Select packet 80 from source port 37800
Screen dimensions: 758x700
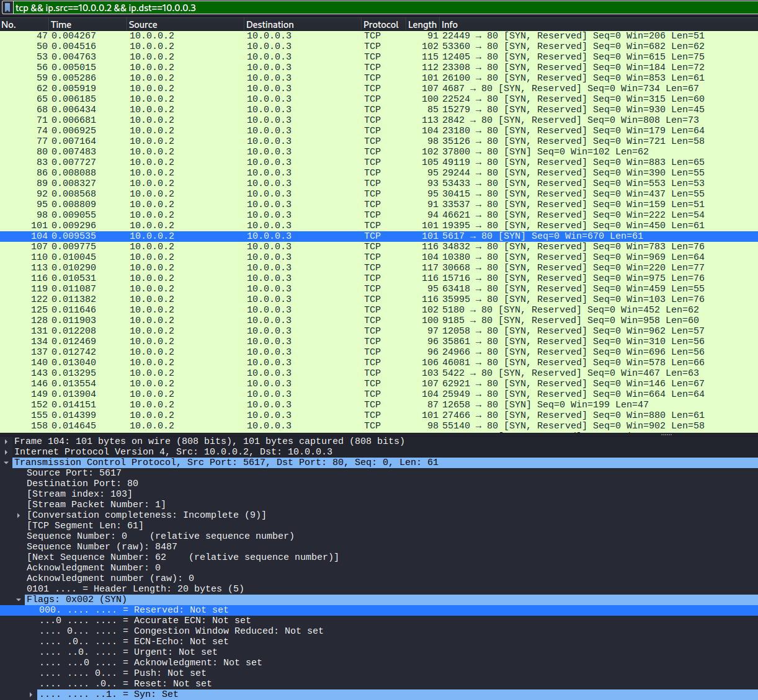[248, 152]
